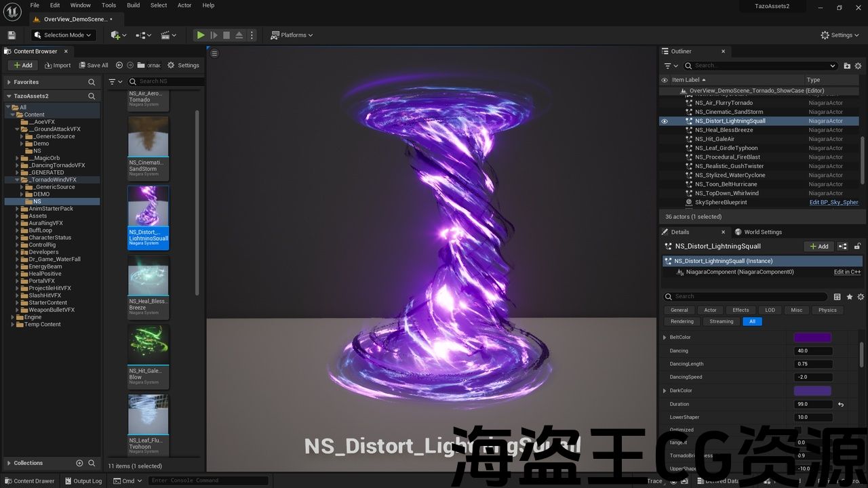Viewport: 868px width, 488px height.
Task: Click the Details favorites star icon
Action: [849, 297]
